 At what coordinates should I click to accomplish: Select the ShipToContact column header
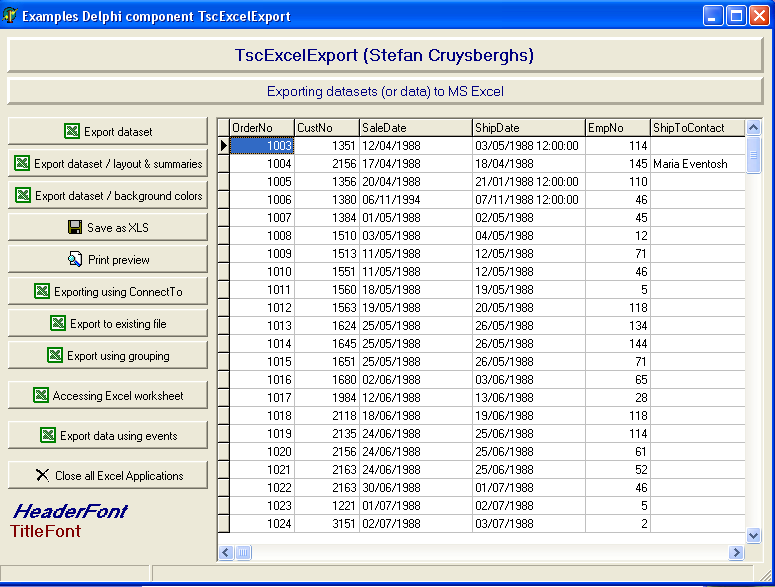(x=697, y=127)
